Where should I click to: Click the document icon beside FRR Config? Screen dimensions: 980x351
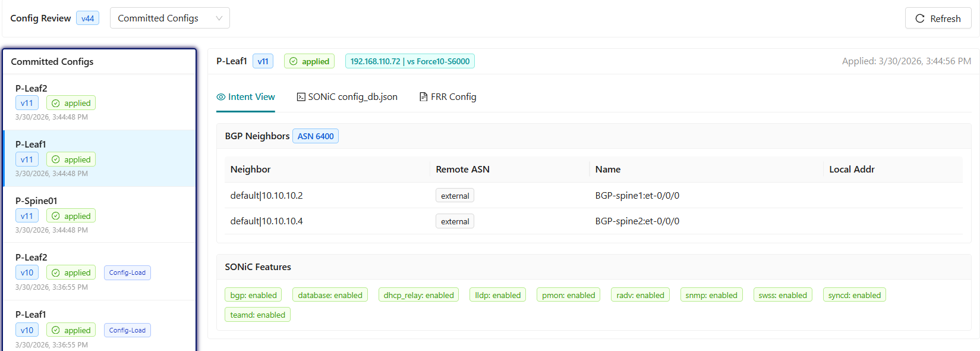pyautogui.click(x=424, y=97)
